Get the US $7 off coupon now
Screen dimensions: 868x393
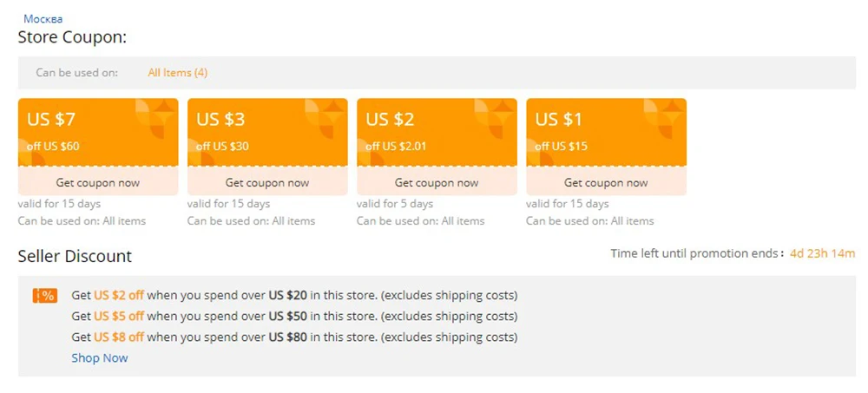[x=98, y=183]
